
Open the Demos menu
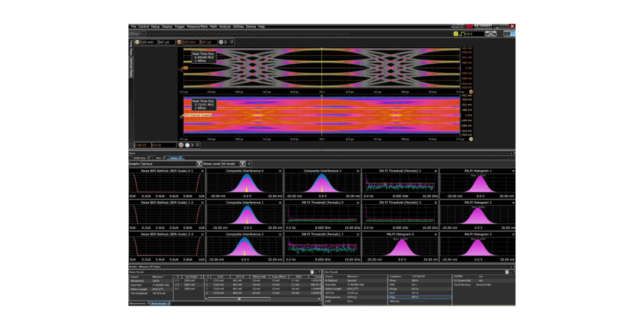[x=251, y=27]
